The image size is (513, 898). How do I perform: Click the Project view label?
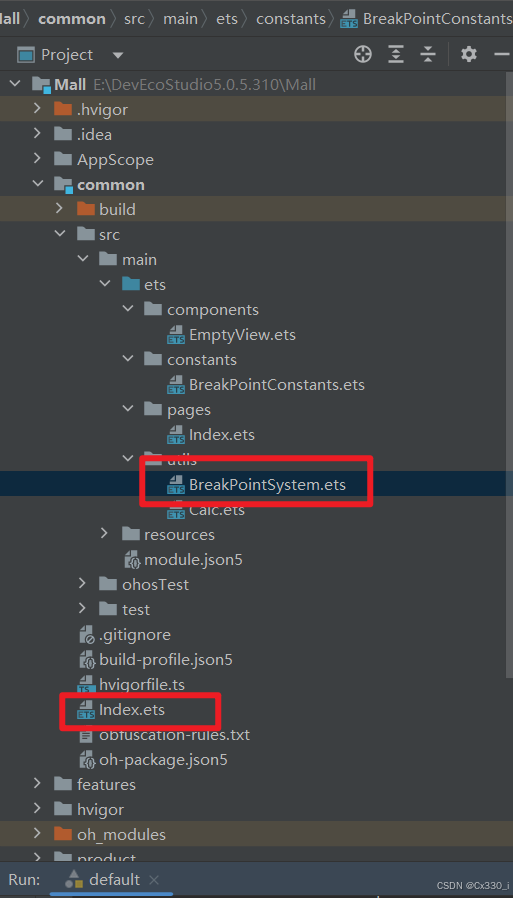coord(67,55)
